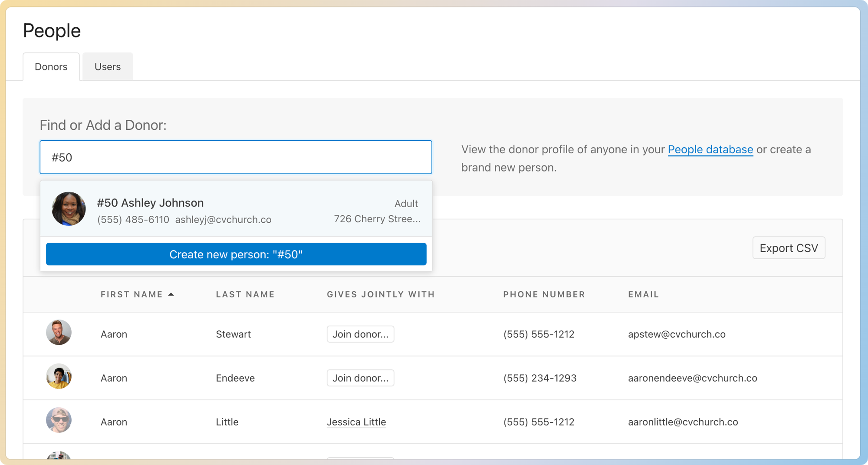Sort by Email column header
The height and width of the screenshot is (465, 868).
(643, 294)
